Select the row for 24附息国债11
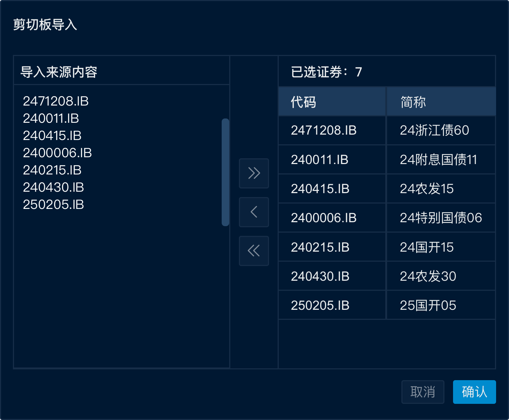 (x=386, y=160)
